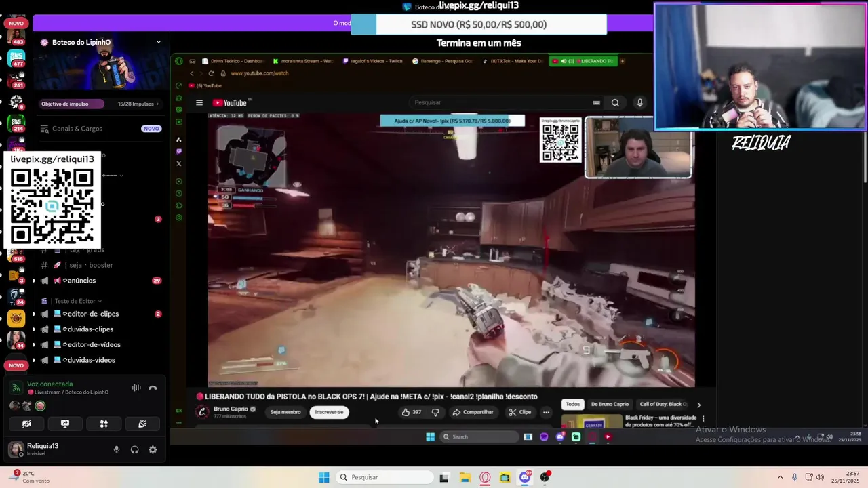Open noise suppression waveform icon
This screenshot has height=488, width=868.
coord(136,388)
